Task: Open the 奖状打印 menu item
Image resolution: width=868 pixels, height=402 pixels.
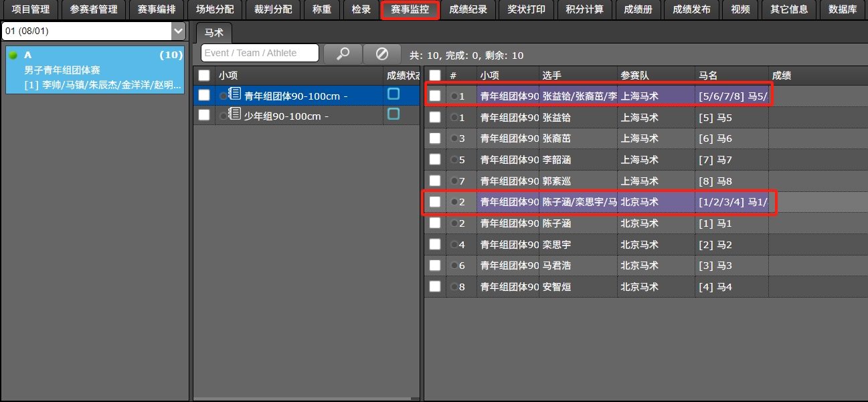Action: coord(526,10)
